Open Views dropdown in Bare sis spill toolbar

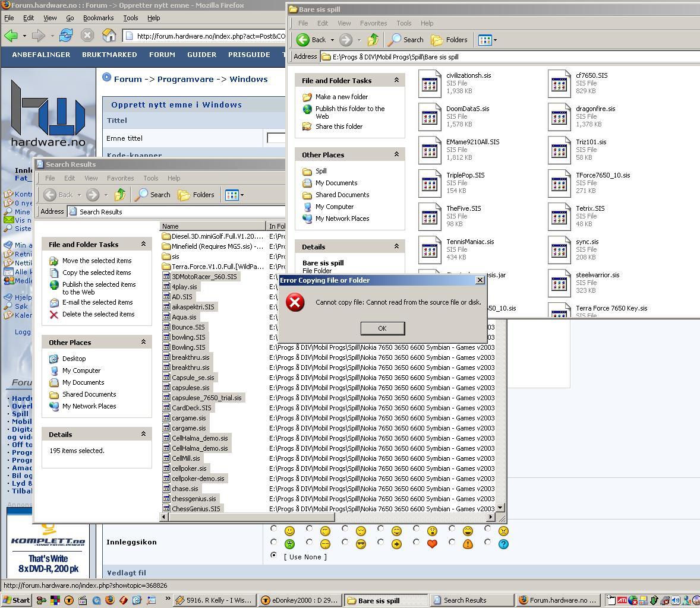[x=487, y=40]
